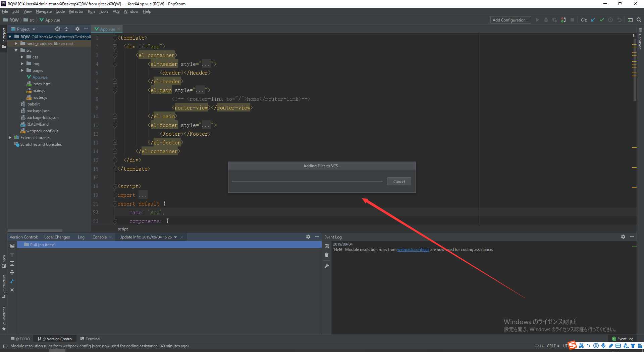Screen dimensions: 644x352
Task: Open the Project view dropdown
Action: pos(23,29)
